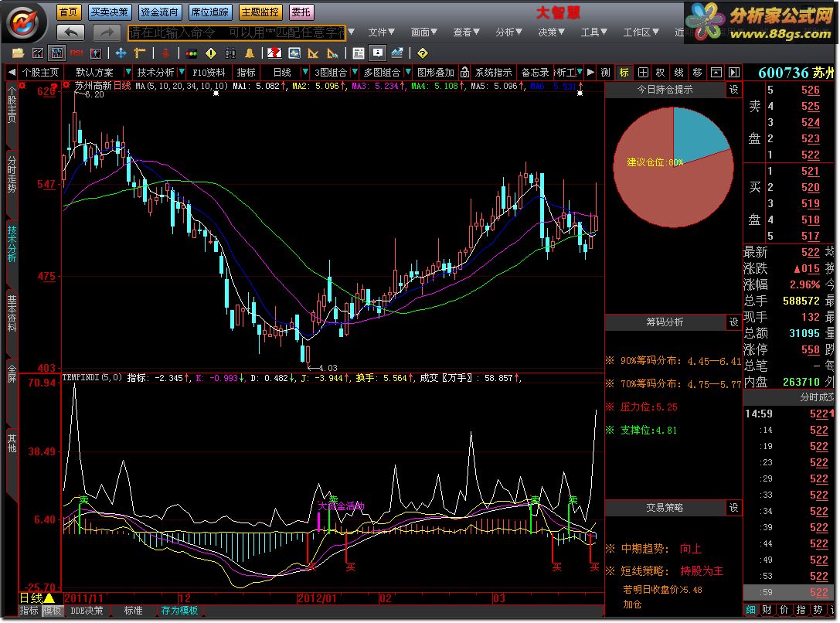The image size is (840, 623).
Task: Expand the 3图组合 dropdown arrow
Action: [x=355, y=72]
